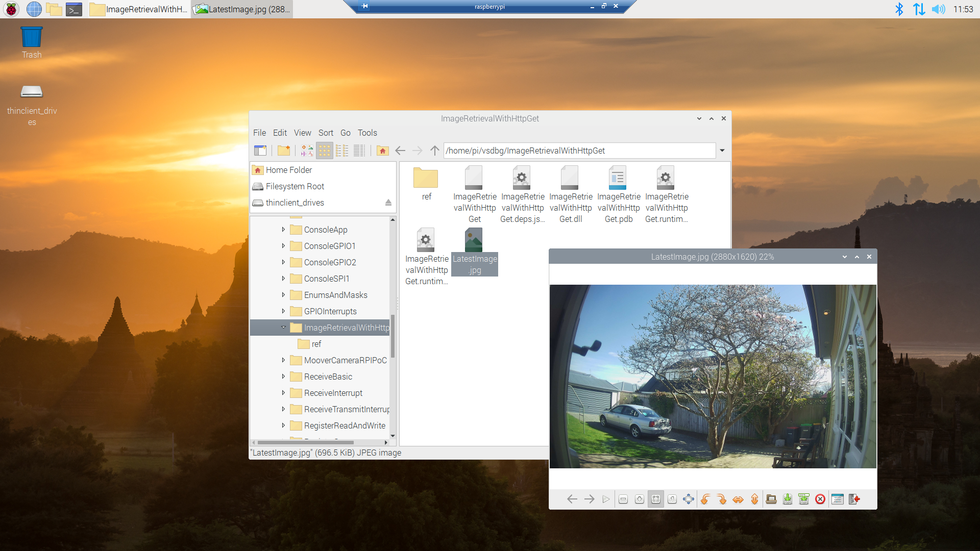Click the zoom in button in image viewer
The height and width of the screenshot is (551, 980).
[x=640, y=499]
